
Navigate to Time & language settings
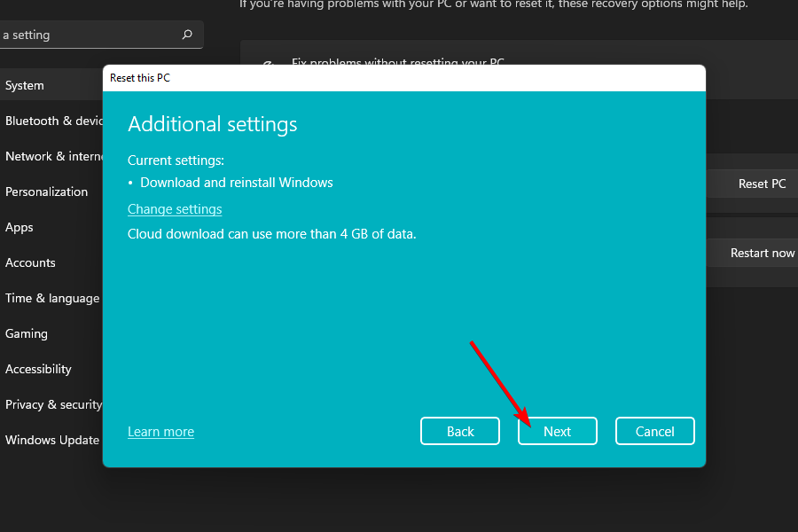point(51,298)
